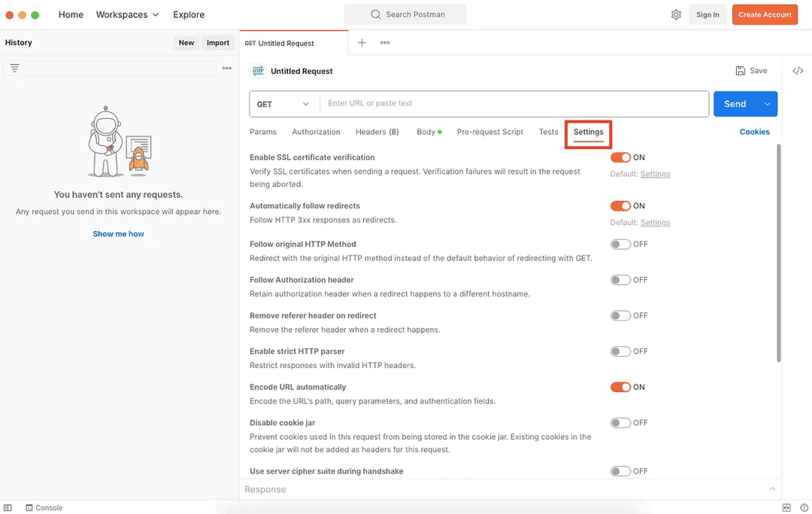The height and width of the screenshot is (514, 812).
Task: Click the Send button
Action: 735,104
